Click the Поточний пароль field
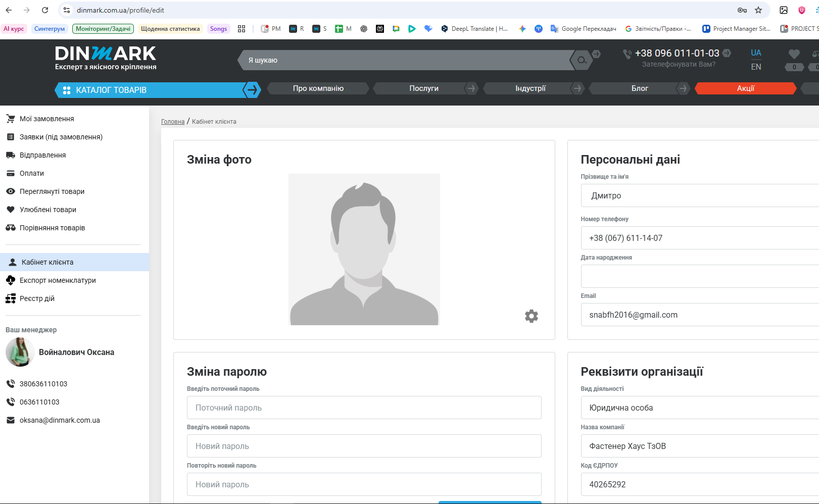Image resolution: width=819 pixels, height=504 pixels. [x=364, y=408]
